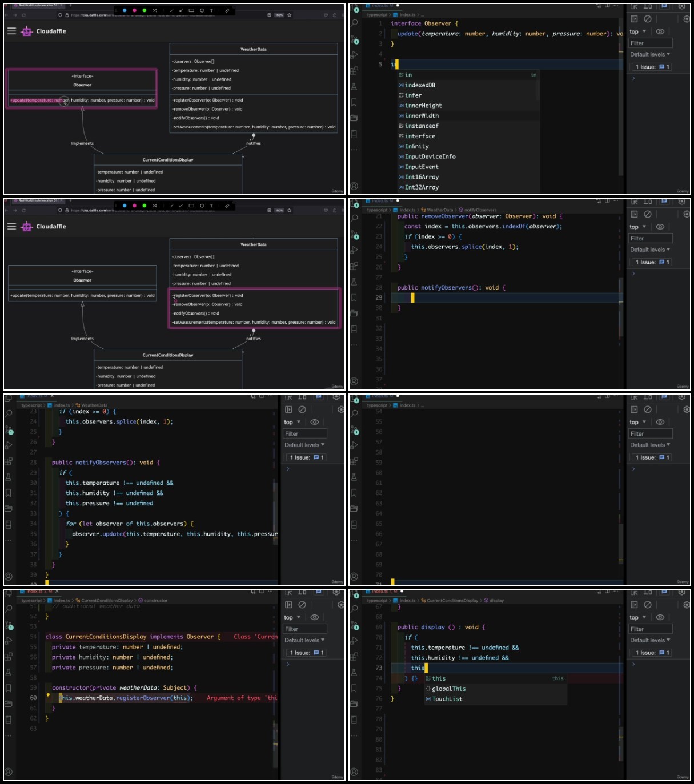
Task: Open Extensions in activity bar beside 'interface Observer' code
Action: pyautogui.click(x=354, y=71)
